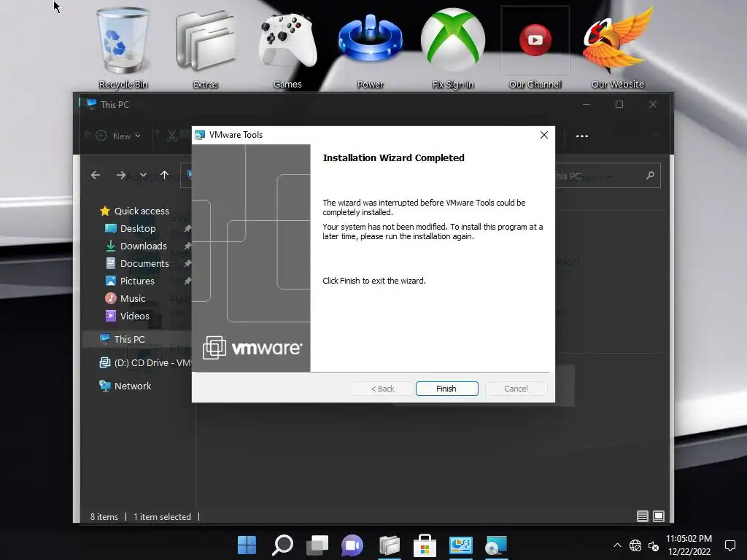Open Videos in navigation pane
Viewport: 747px width, 560px height.
(127, 316)
